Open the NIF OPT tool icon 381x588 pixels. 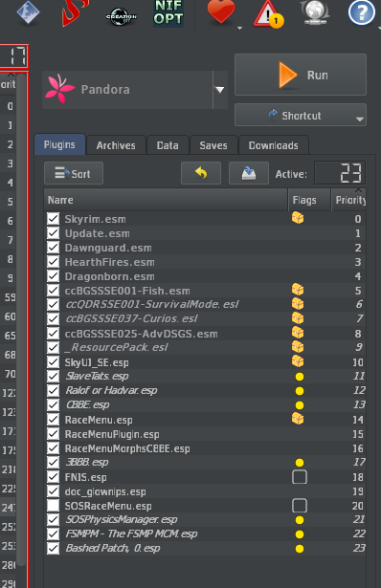(168, 13)
